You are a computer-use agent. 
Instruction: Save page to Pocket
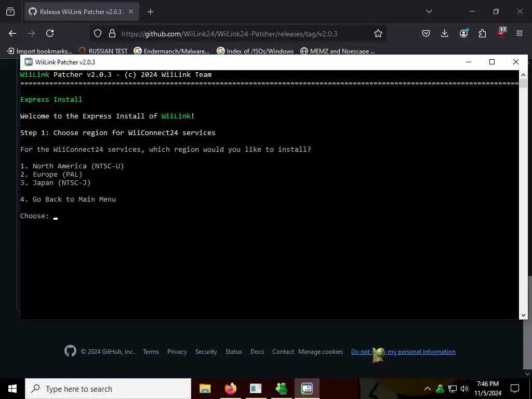click(x=426, y=33)
